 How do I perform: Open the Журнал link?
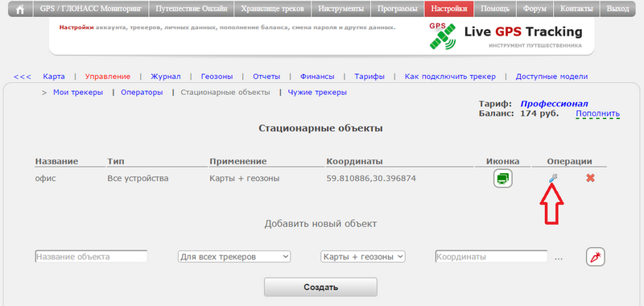tap(166, 76)
